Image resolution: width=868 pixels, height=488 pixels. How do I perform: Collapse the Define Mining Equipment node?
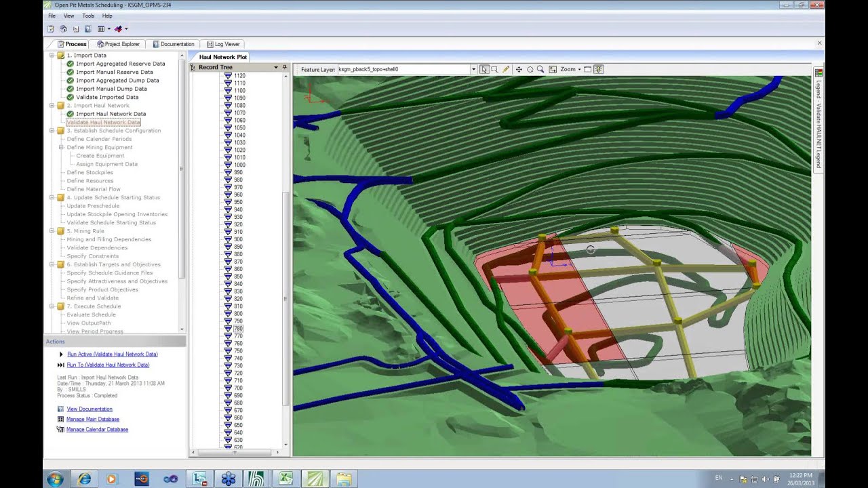(x=60, y=147)
